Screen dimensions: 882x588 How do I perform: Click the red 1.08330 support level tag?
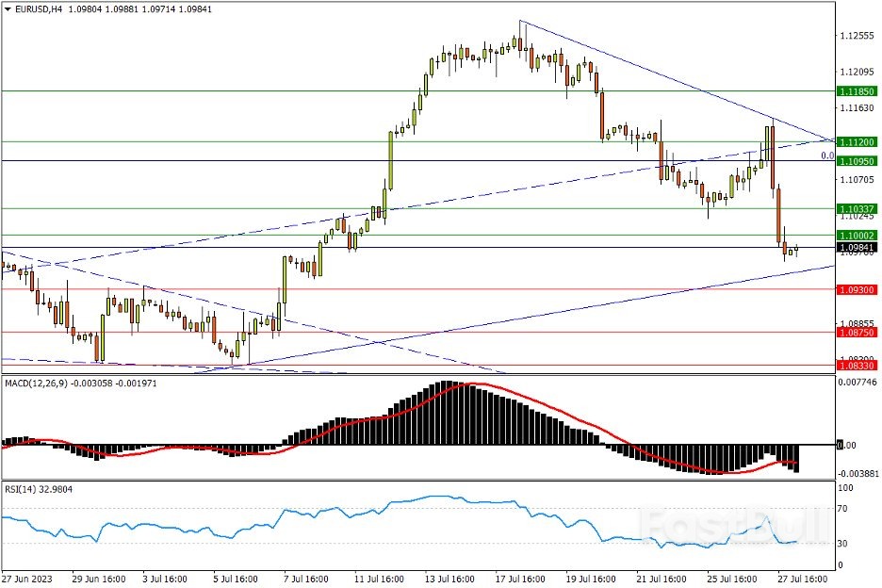click(x=857, y=365)
